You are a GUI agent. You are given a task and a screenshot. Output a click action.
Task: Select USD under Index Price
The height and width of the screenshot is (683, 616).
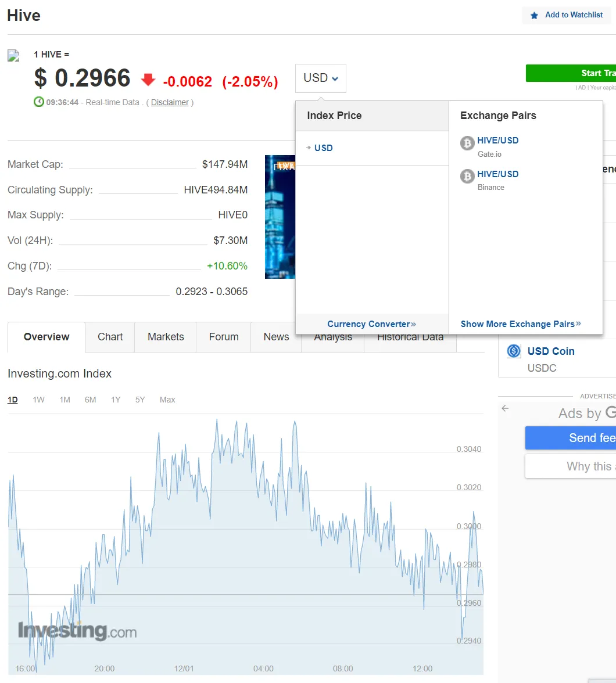pos(324,148)
